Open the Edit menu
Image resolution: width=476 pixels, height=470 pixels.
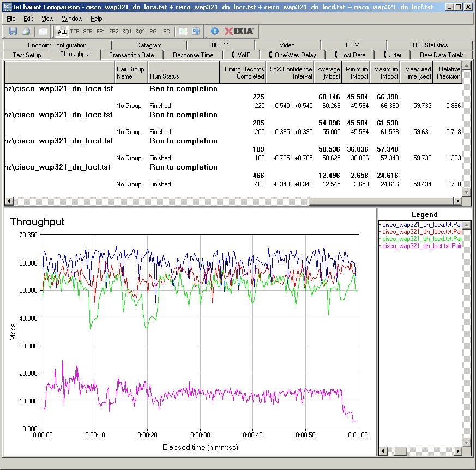click(28, 19)
